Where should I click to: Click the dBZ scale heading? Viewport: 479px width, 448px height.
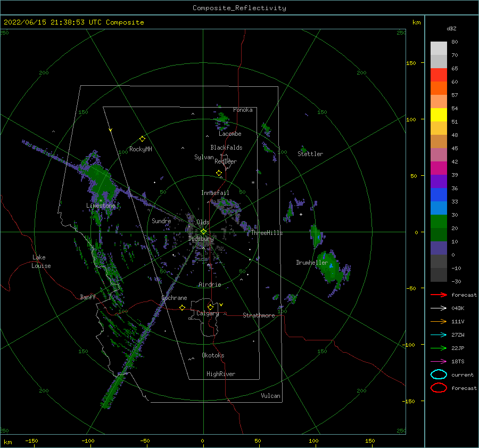point(451,29)
